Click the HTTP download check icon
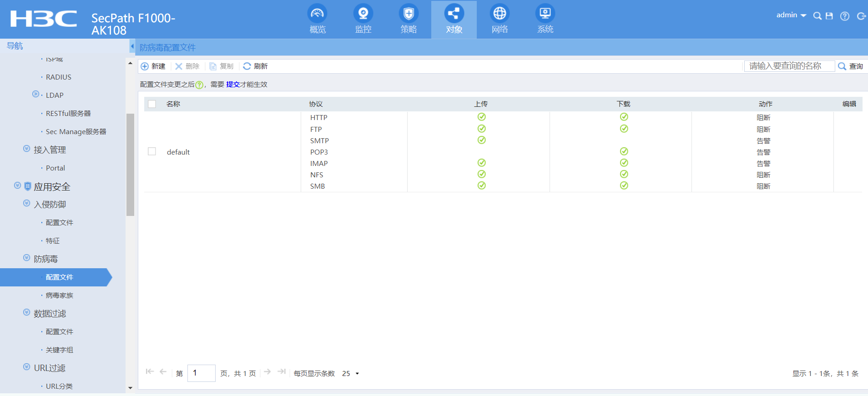Viewport: 868px width, 396px height. (x=624, y=117)
